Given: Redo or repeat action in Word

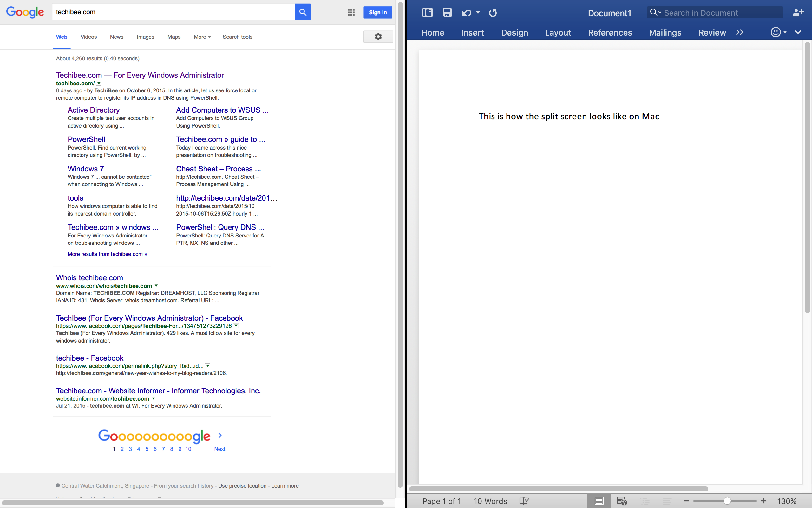Looking at the screenshot, I should click(493, 13).
